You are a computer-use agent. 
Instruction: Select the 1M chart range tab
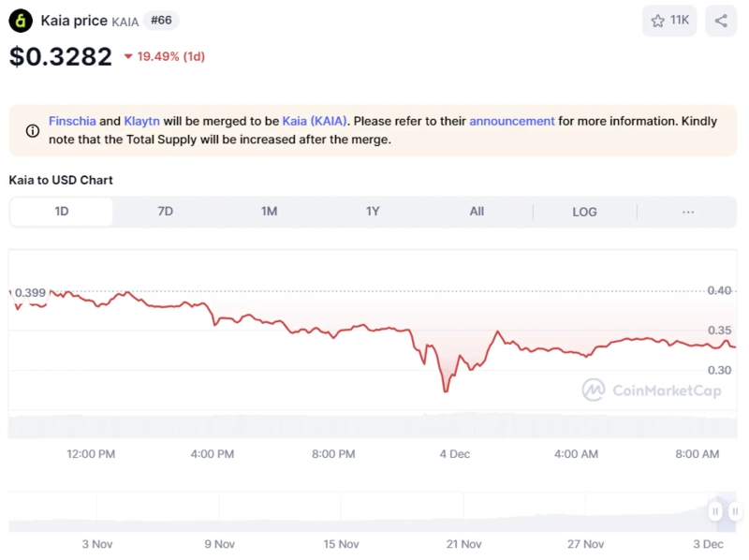tap(269, 212)
